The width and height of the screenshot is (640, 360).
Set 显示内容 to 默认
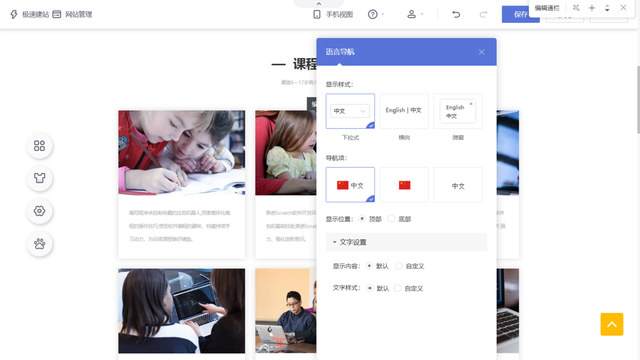pos(369,266)
